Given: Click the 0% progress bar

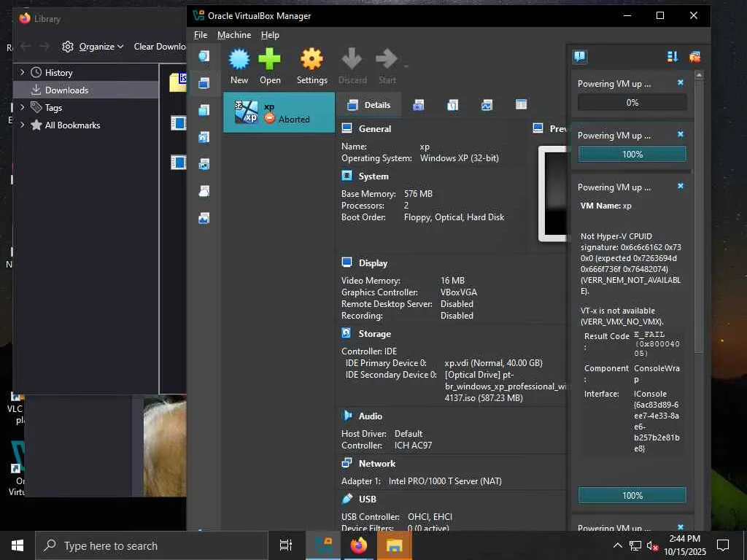Looking at the screenshot, I should tap(632, 102).
